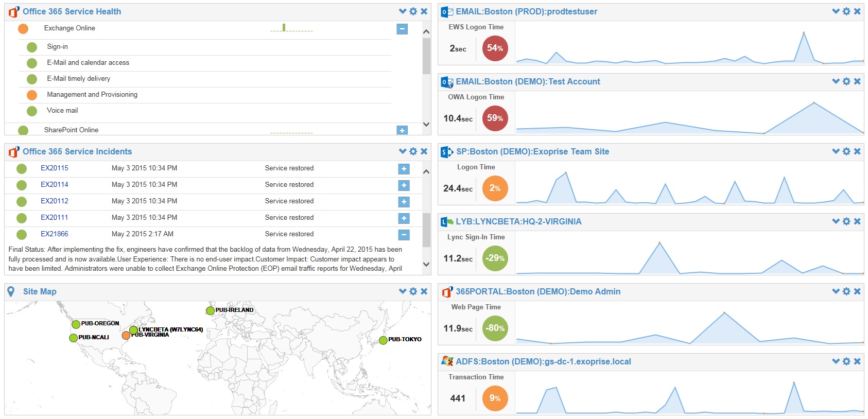This screenshot has height=419, width=868.
Task: Open gear settings for Office 365 Service Incidents
Action: tap(413, 151)
